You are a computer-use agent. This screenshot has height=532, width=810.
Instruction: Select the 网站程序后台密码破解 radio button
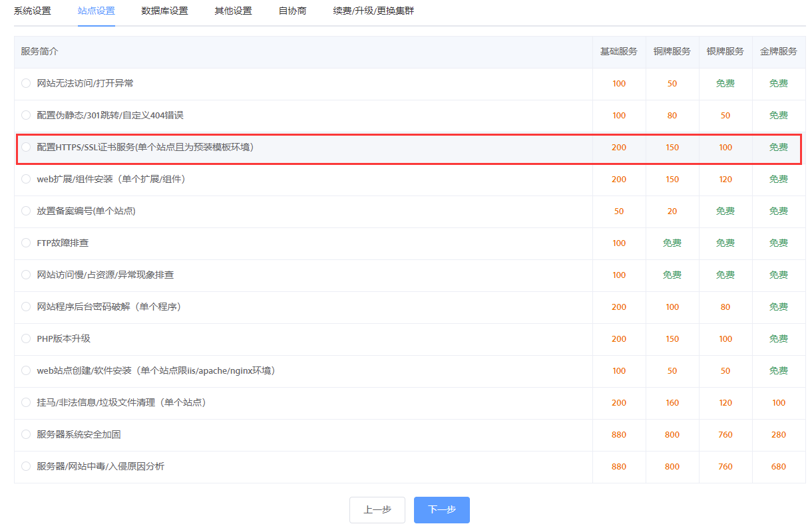[26, 307]
